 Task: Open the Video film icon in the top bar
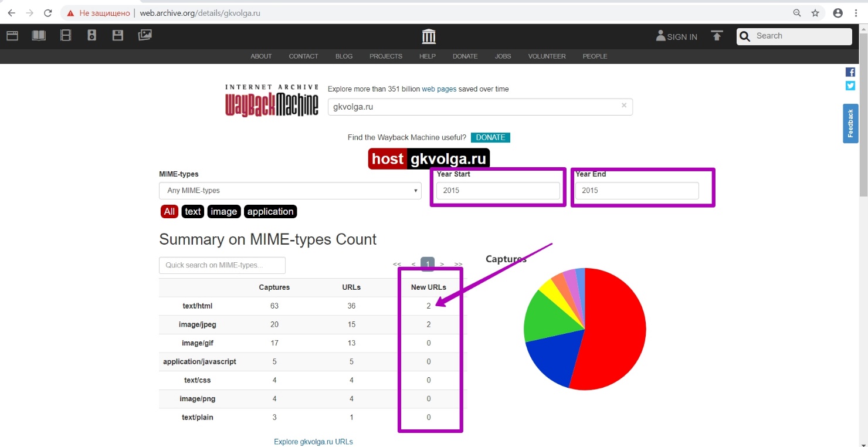[x=66, y=36]
